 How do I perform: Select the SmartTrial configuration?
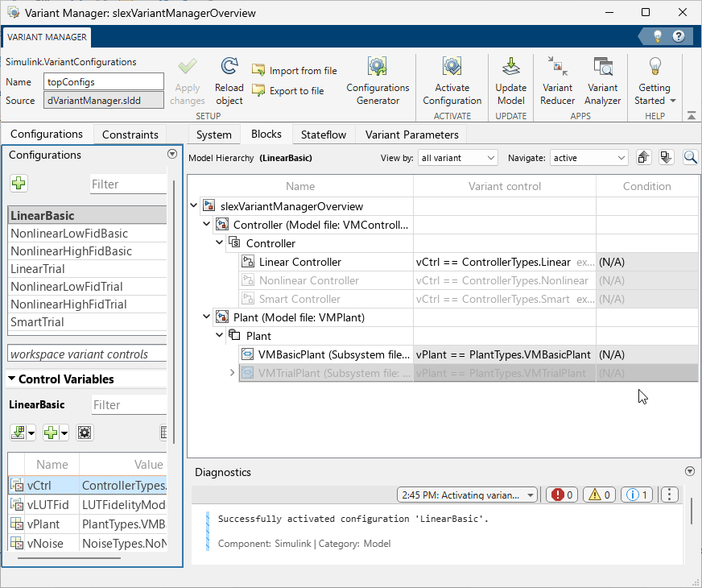(x=87, y=322)
